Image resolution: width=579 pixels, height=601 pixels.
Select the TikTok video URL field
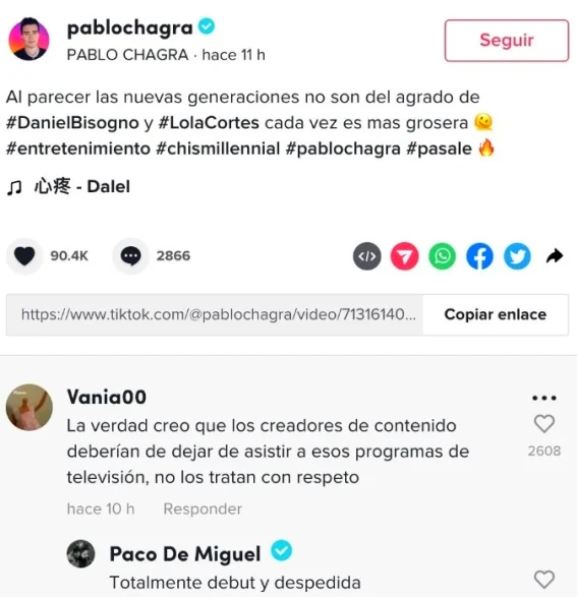(214, 315)
